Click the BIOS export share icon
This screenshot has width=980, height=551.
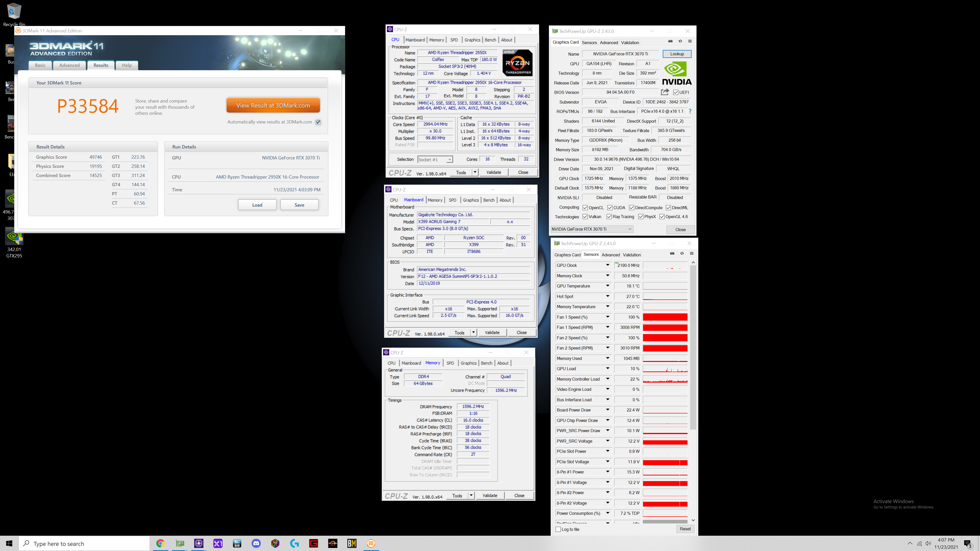coord(665,92)
